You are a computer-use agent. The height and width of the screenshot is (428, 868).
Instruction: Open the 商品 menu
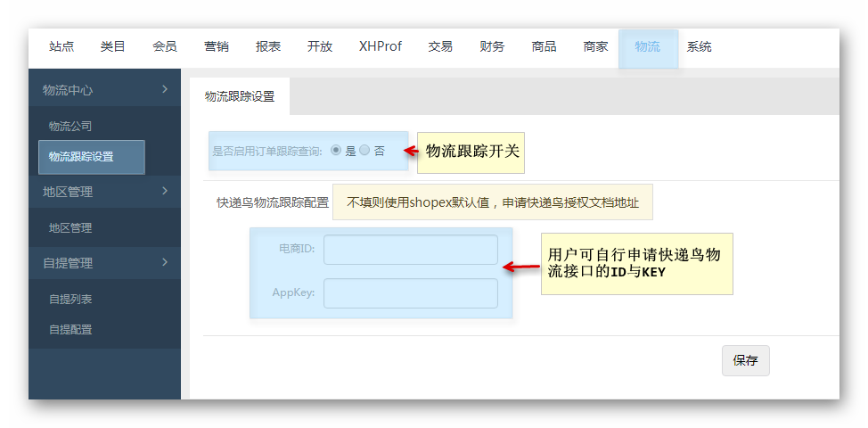(544, 46)
